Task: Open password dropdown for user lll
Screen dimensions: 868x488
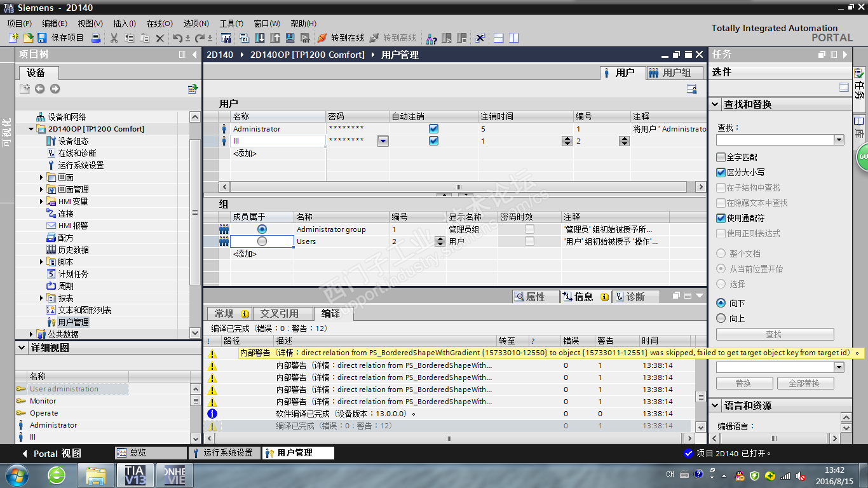Action: pos(383,141)
